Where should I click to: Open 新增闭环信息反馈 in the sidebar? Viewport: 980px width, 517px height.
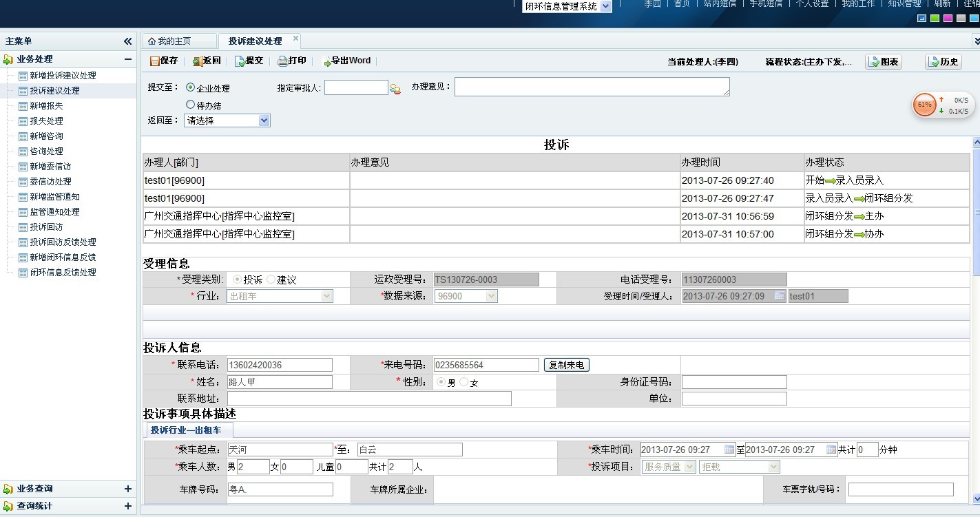click(x=63, y=257)
